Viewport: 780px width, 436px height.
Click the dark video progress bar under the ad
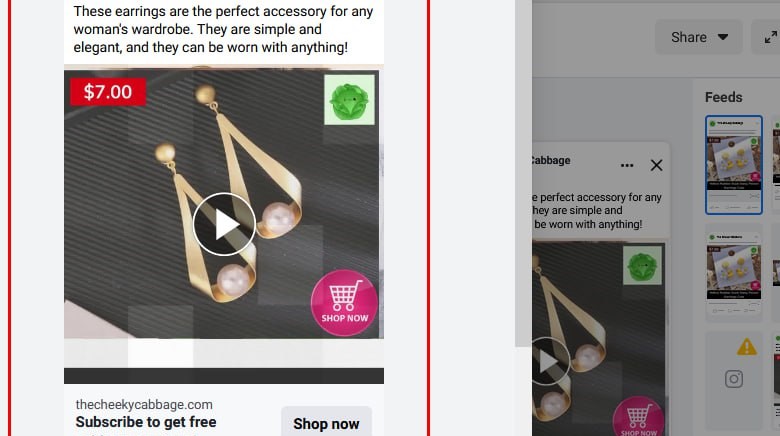click(224, 376)
